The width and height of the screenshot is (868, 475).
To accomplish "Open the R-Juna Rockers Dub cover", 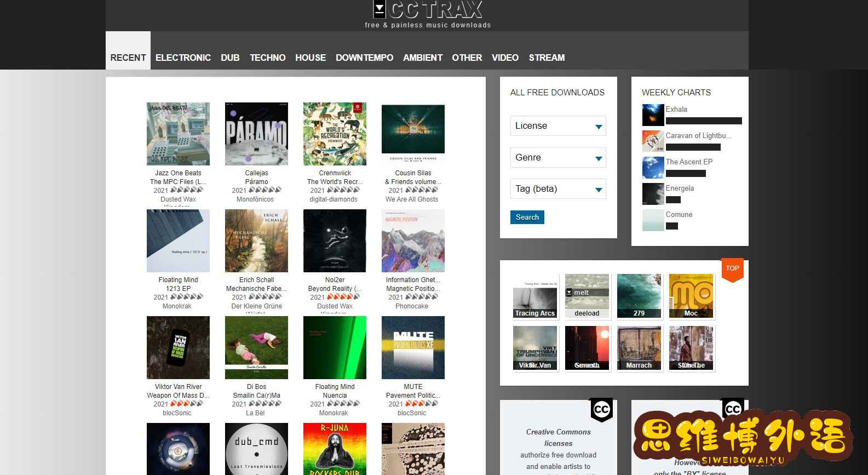I will click(335, 449).
